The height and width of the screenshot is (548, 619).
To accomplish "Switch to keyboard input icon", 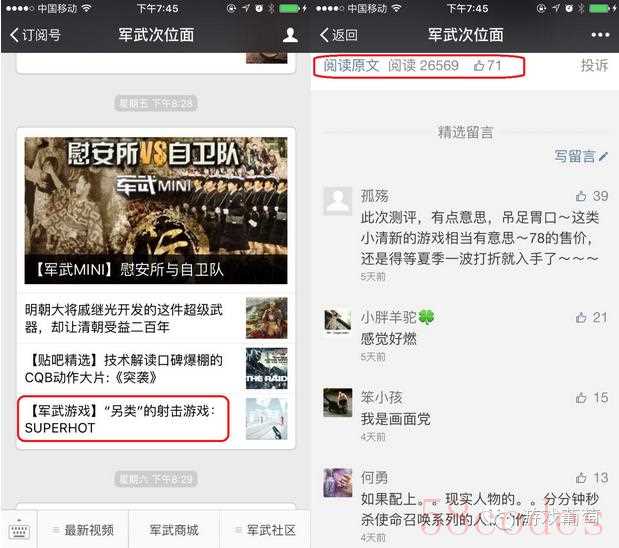I will pyautogui.click(x=19, y=530).
